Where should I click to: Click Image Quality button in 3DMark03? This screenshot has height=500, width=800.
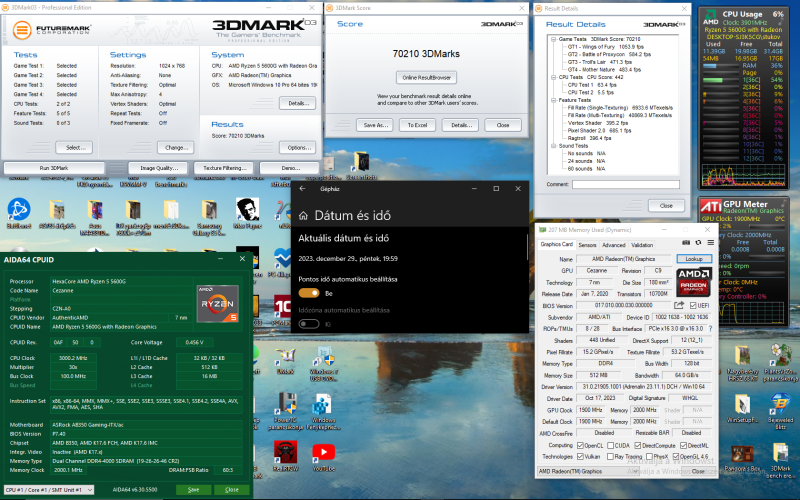(x=159, y=168)
